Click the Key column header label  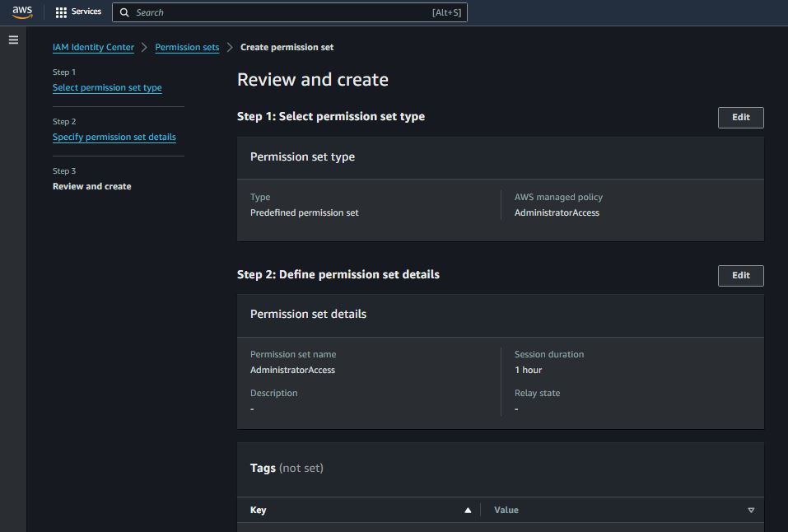coord(259,511)
